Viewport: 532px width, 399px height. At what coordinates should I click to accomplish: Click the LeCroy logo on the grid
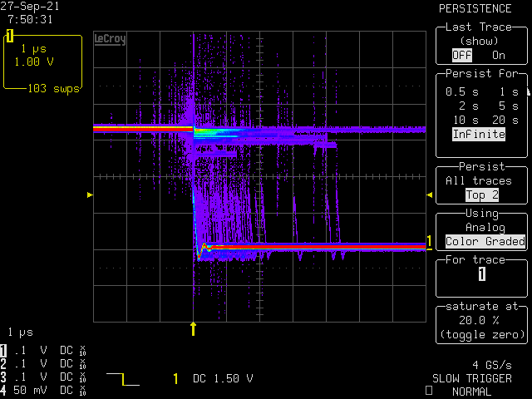110,39
